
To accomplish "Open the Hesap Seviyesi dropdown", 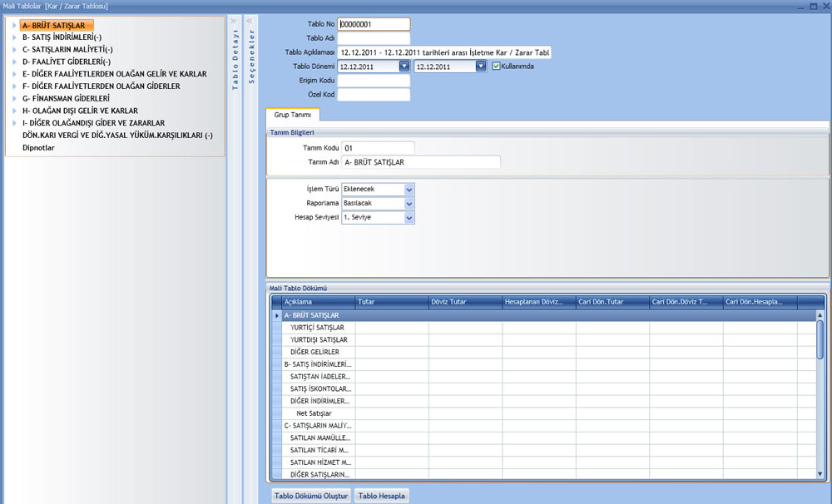I will coord(409,218).
